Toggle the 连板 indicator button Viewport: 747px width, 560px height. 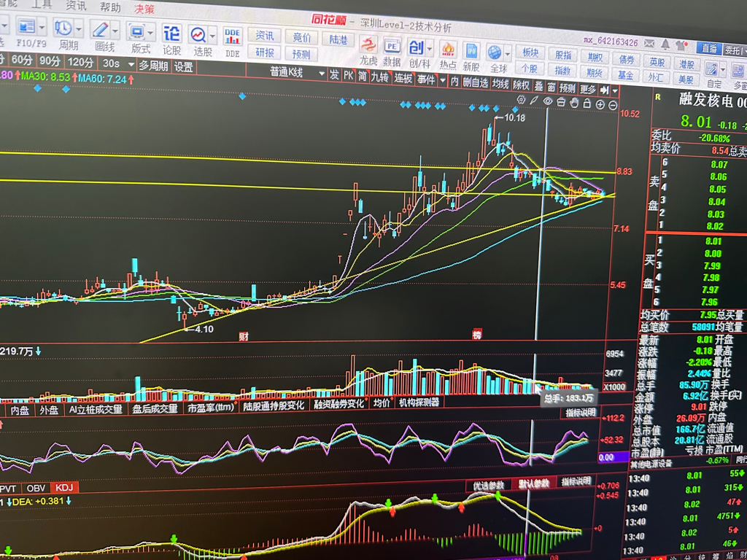[403, 79]
